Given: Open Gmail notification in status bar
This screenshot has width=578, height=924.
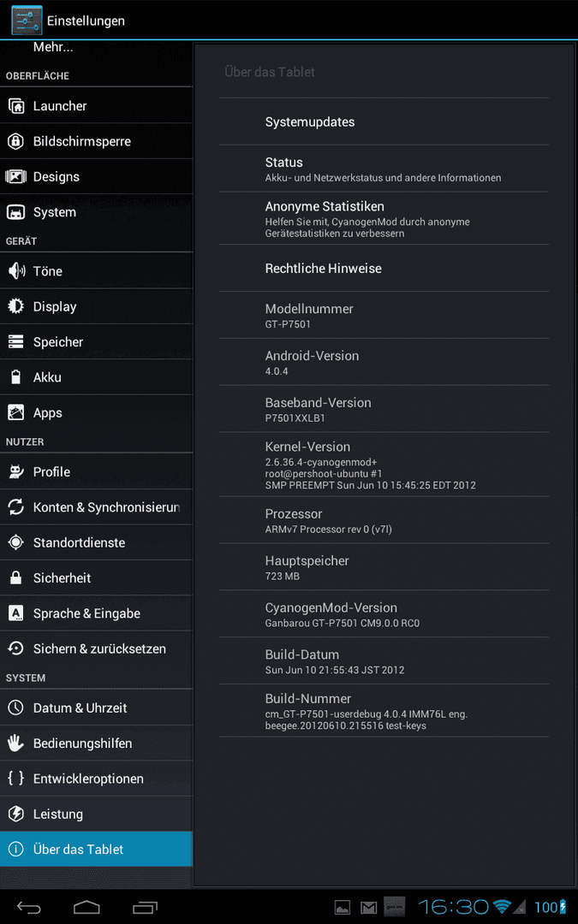Looking at the screenshot, I should pos(368,908).
